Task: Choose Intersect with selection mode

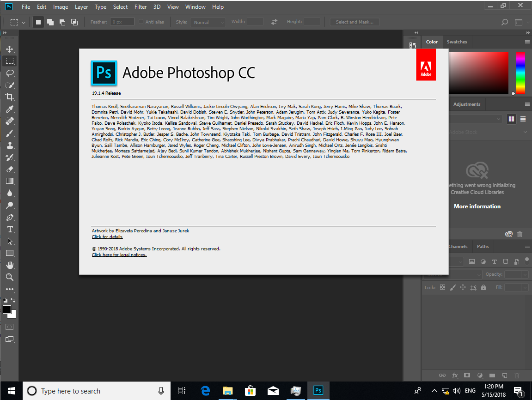Action: pos(74,22)
